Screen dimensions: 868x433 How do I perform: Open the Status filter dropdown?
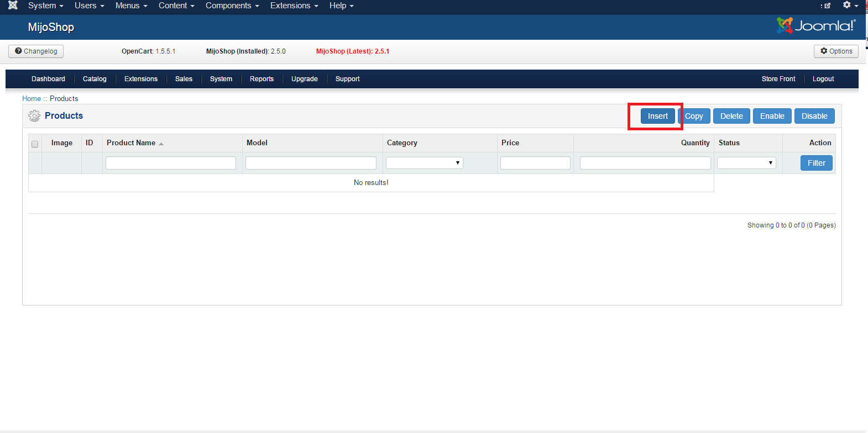[x=746, y=163]
